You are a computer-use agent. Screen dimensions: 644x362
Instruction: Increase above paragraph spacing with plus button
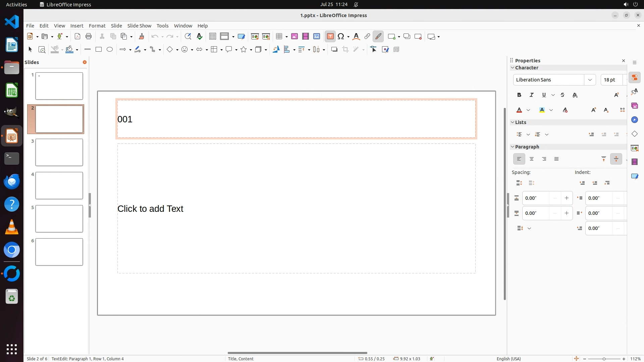[567, 198]
